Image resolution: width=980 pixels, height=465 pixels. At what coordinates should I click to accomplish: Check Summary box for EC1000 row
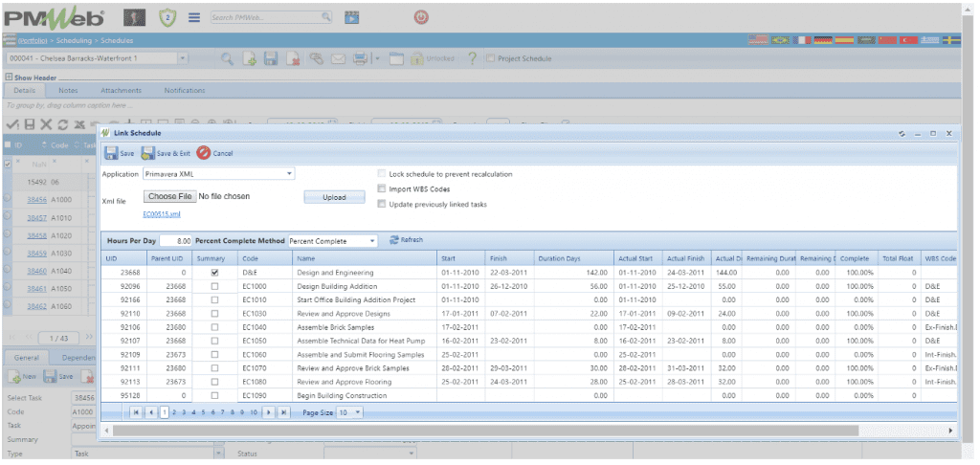point(215,286)
